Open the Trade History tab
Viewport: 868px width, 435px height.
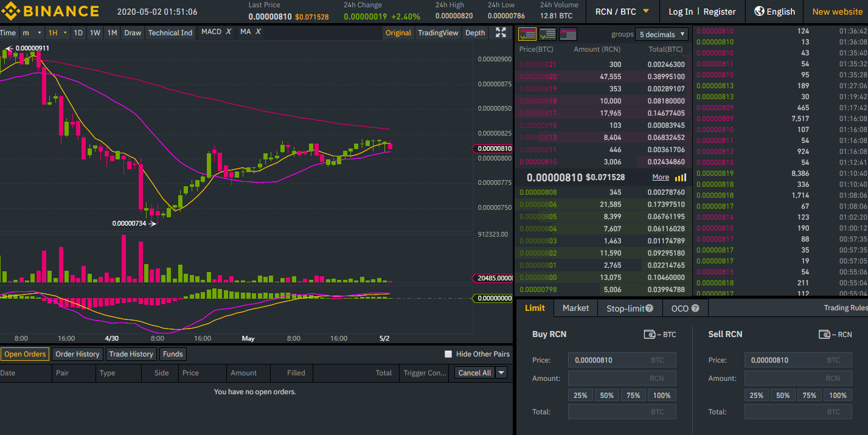(x=131, y=354)
